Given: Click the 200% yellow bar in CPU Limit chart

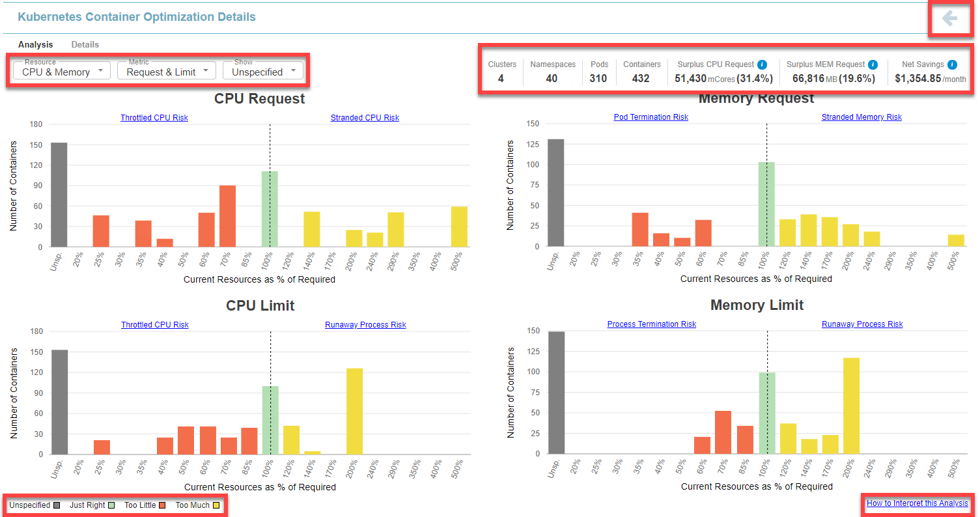Looking at the screenshot, I should (354, 412).
